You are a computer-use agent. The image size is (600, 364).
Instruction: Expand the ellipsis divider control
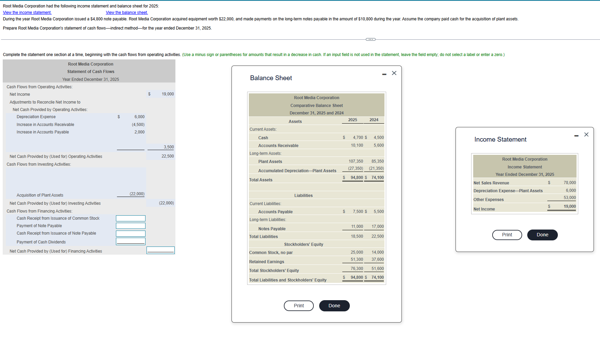(x=370, y=39)
